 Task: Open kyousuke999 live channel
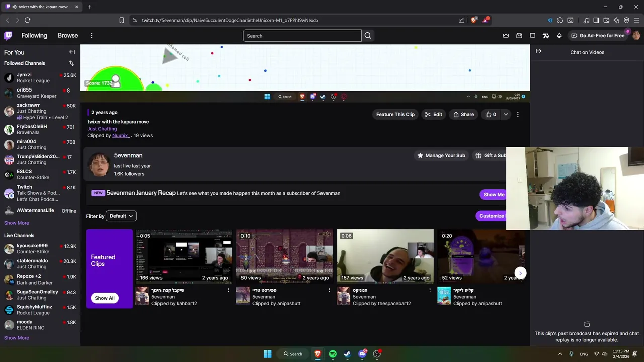coord(40,249)
